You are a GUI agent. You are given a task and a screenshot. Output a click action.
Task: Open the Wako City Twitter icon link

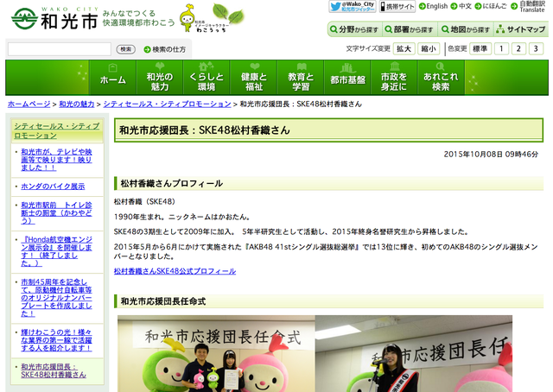coord(353,6)
